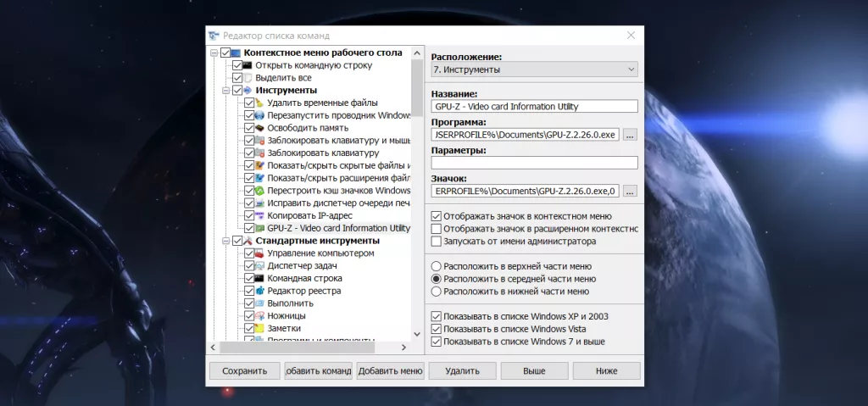Collapse the "Инструменты" tree group
Image resolution: width=868 pixels, height=406 pixels.
coord(225,91)
